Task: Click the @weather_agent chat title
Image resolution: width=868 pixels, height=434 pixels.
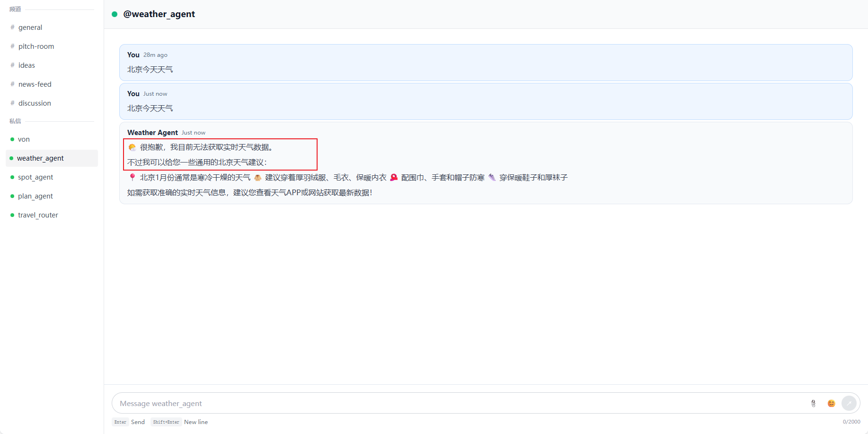Action: [159, 14]
